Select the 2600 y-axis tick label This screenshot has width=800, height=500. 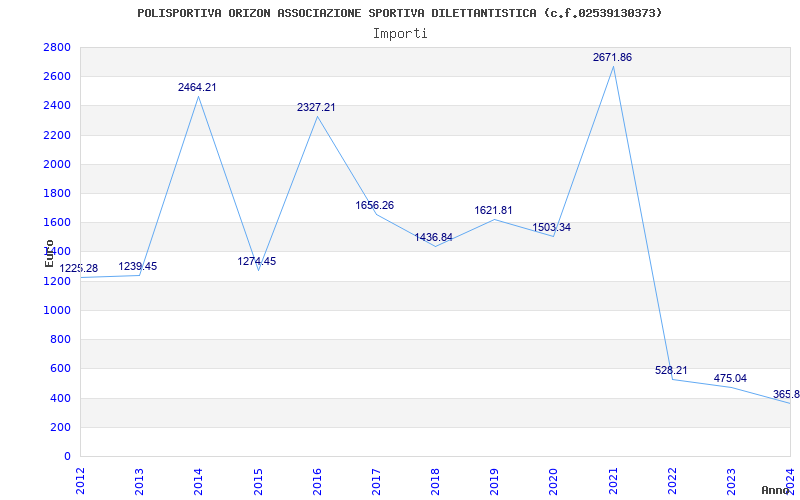[58, 77]
